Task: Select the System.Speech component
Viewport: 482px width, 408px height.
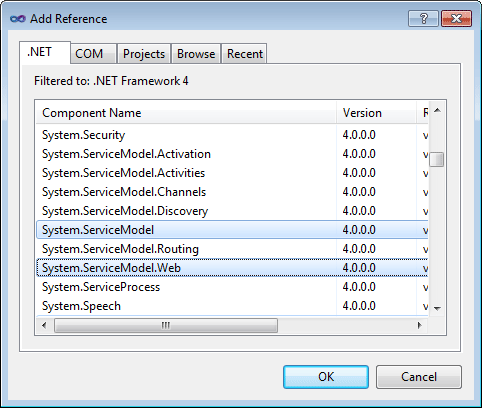Action: coord(232,306)
